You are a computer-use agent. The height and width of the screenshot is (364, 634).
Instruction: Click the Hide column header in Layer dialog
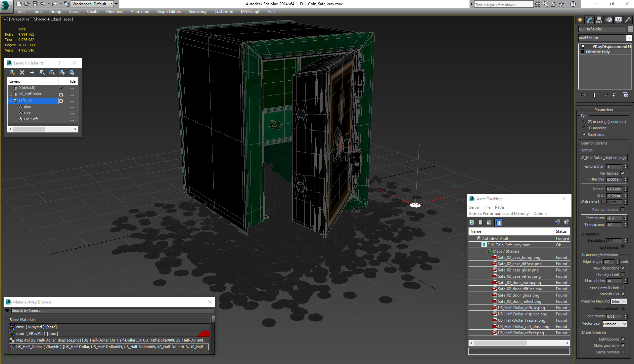(72, 81)
